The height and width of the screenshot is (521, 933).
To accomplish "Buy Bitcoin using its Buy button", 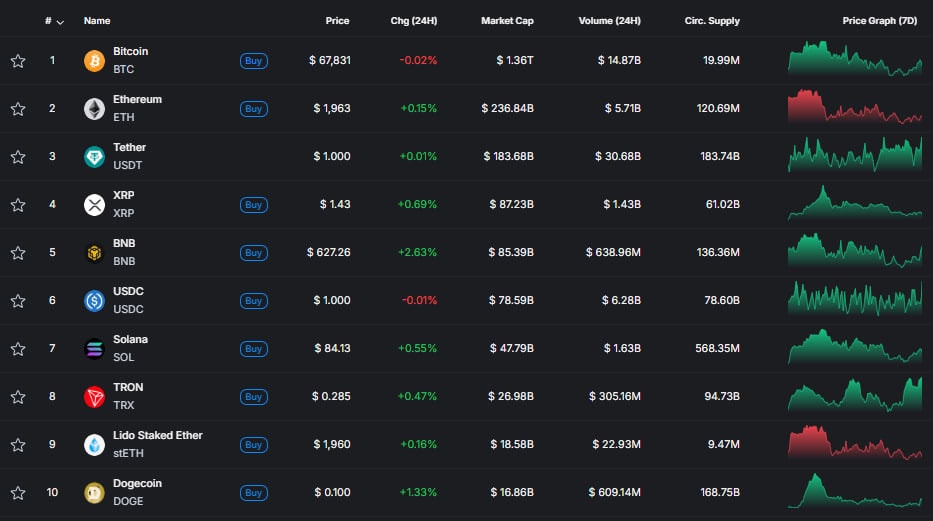I will (x=253, y=61).
